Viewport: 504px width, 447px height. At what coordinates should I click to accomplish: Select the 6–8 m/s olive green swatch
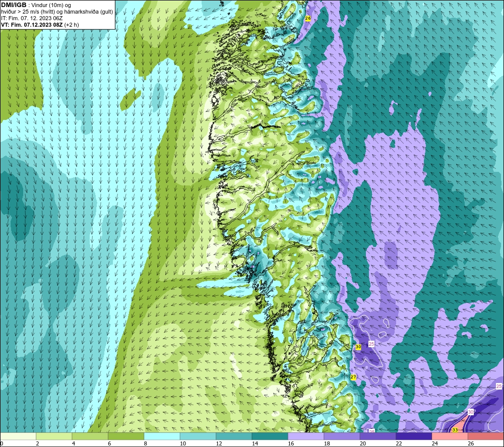tap(126, 436)
